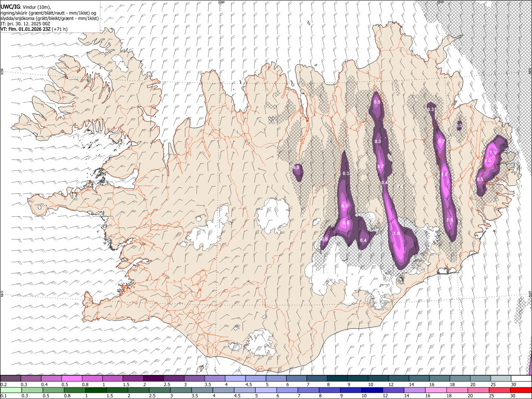Click the upper legend swatch labelled 0.2
532x399 pixels.
[x=10, y=379]
